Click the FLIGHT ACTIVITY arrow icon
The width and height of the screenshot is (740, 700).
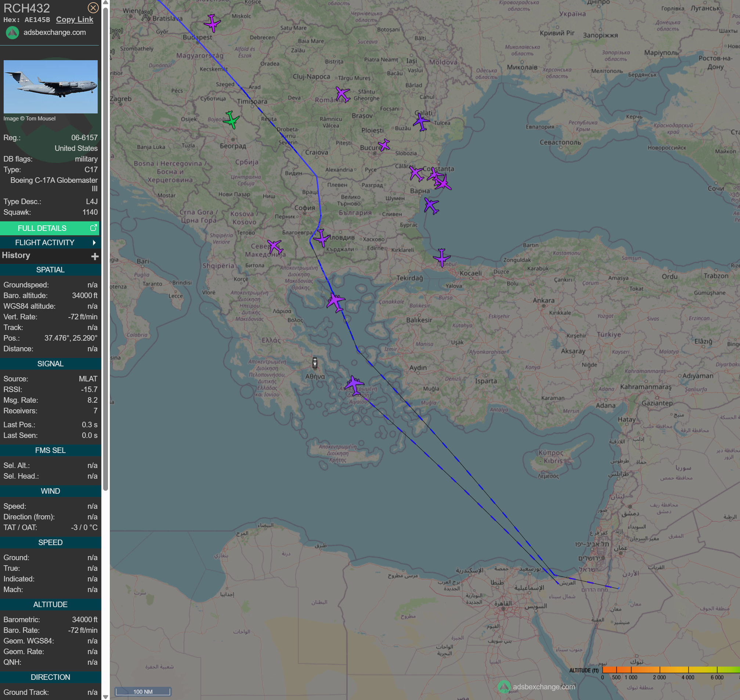click(x=94, y=243)
